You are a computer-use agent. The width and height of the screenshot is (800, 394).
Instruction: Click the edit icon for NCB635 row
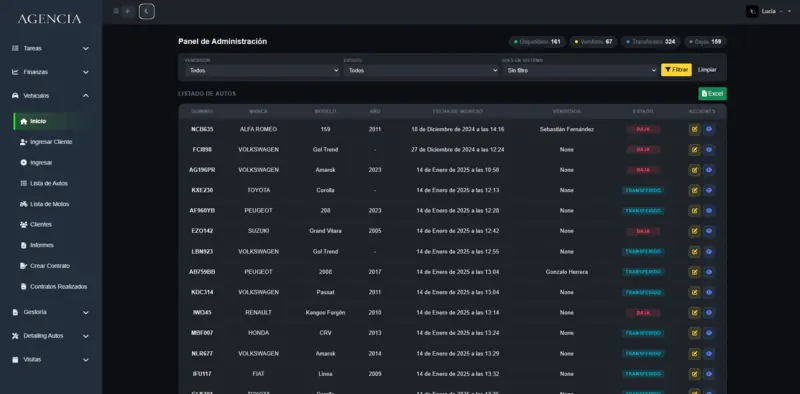pos(694,129)
